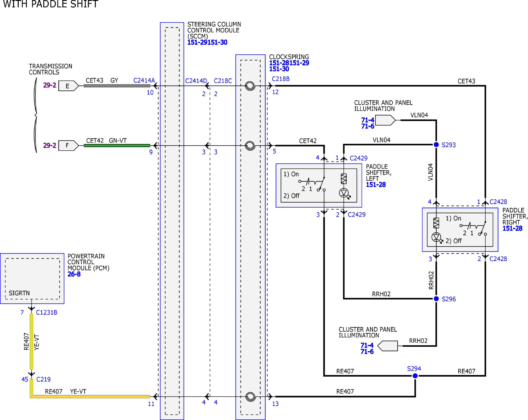Image resolution: width=528 pixels, height=420 pixels.
Task: Open the 71-6 link beside the RRH02 arrow
Action: pos(367,352)
